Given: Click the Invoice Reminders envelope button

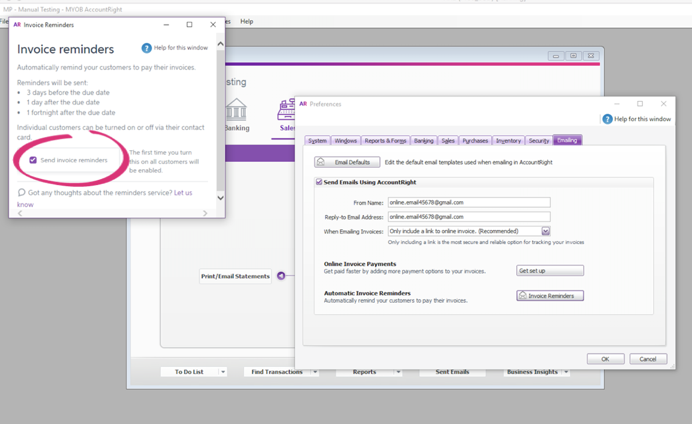Looking at the screenshot, I should click(550, 296).
